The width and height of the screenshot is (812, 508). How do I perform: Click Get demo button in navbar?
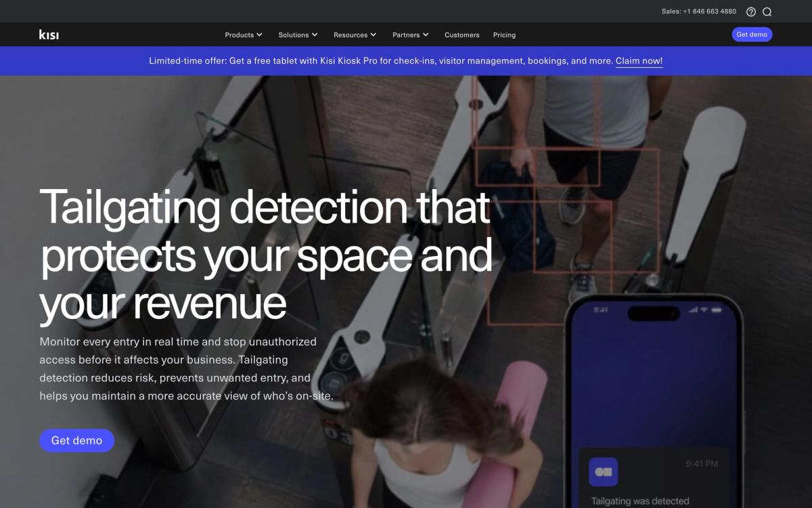coord(752,35)
